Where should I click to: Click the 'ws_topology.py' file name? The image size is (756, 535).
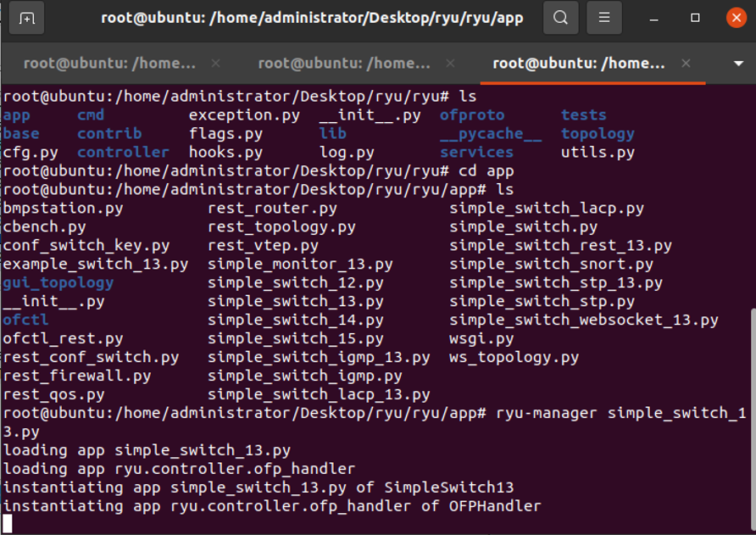[514, 358]
